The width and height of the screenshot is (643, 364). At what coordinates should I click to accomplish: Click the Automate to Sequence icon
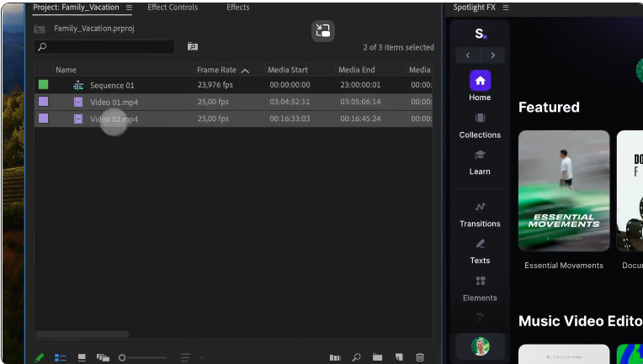(x=335, y=357)
